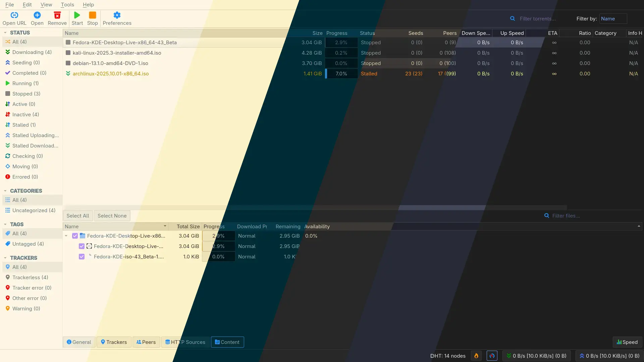Click the archlinux torrent progress bar

pyautogui.click(x=341, y=73)
